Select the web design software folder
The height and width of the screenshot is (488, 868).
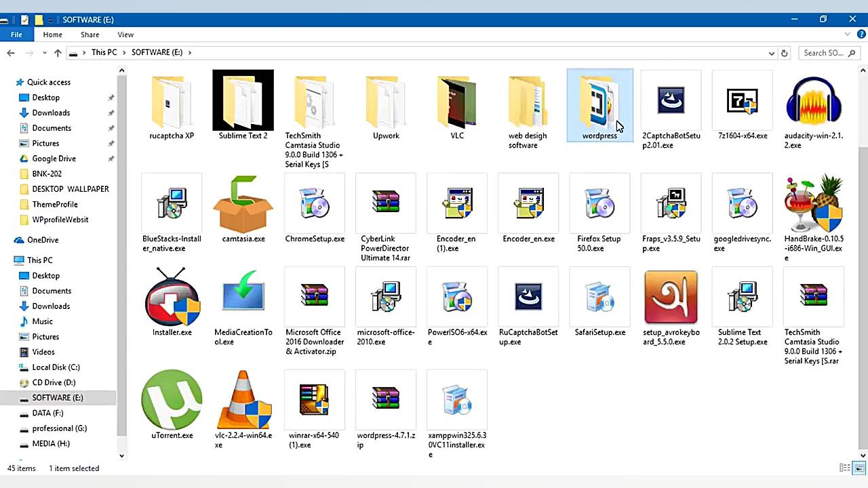pos(528,110)
